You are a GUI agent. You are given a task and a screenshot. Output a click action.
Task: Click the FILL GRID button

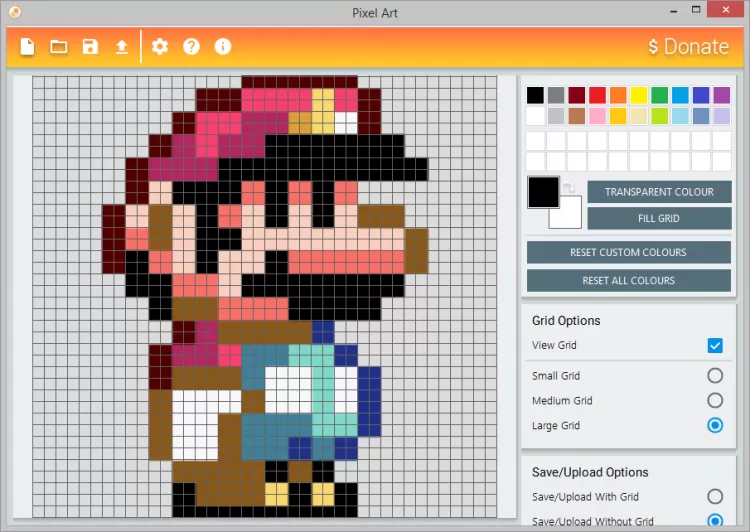pyautogui.click(x=659, y=219)
